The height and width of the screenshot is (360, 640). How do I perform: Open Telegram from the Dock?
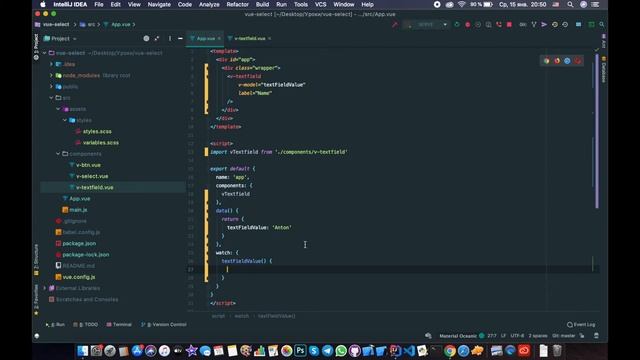(x=327, y=351)
